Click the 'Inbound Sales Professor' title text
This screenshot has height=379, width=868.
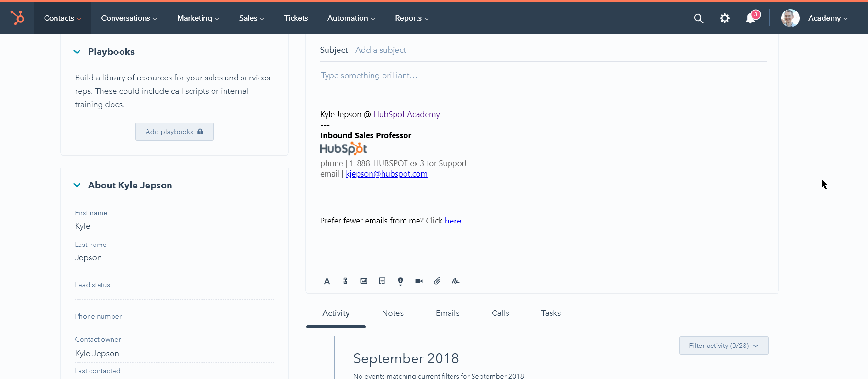[x=366, y=135]
